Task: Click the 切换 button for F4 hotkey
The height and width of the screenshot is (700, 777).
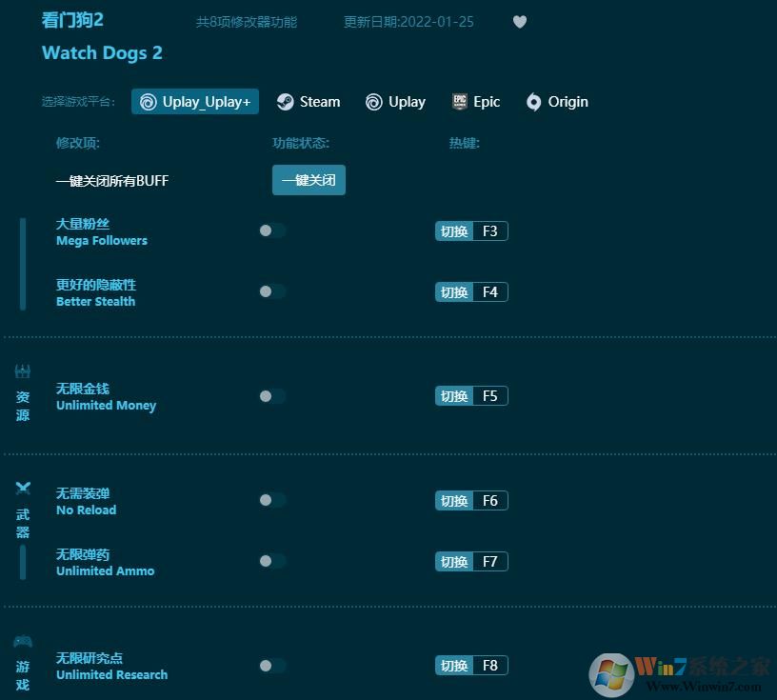Action: tap(454, 292)
